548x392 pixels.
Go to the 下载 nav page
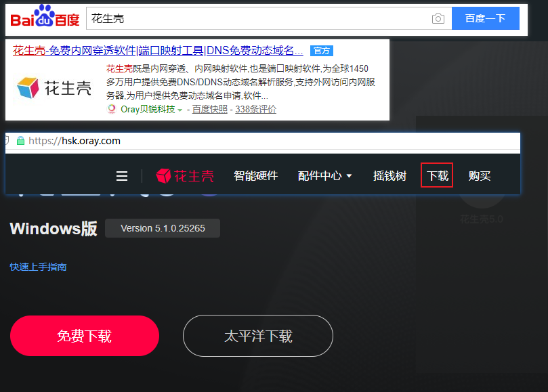pyautogui.click(x=437, y=175)
